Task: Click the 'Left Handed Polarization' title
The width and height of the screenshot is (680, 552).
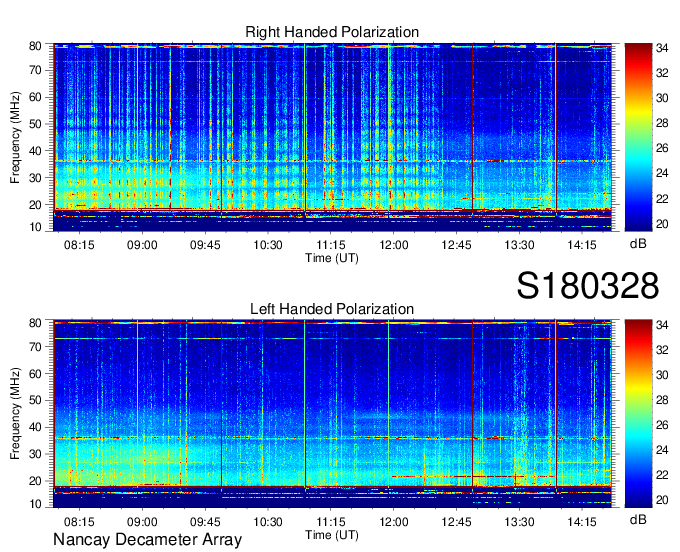Action: click(x=332, y=309)
